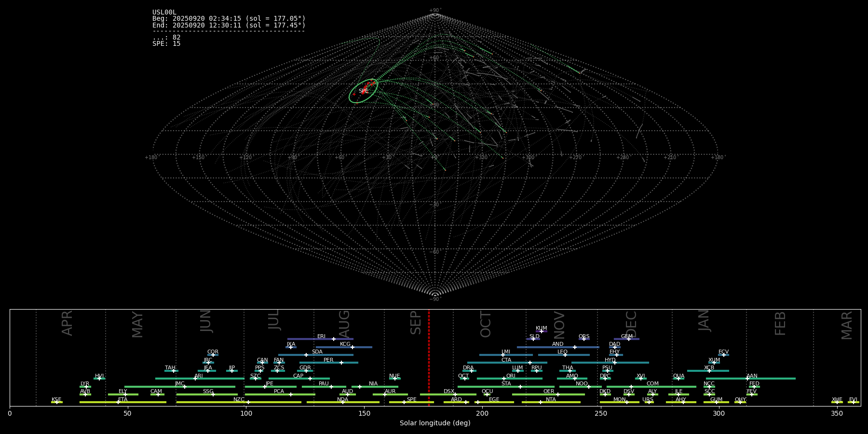Click the AUR shower label
Screen dimensions: 868x434
(390, 392)
